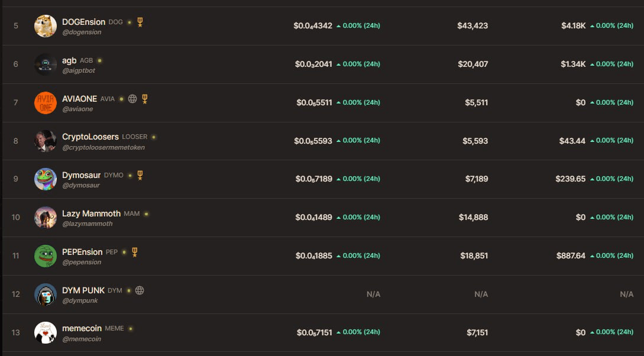Click the orange AVIA ONE logo avatar

(46, 103)
